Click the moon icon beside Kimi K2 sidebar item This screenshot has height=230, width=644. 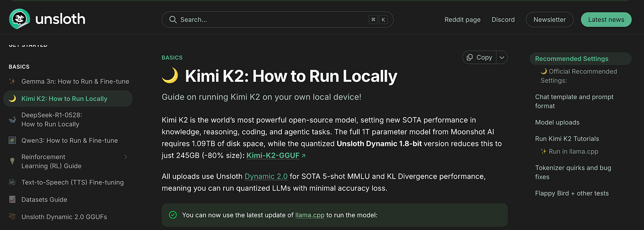(x=12, y=99)
